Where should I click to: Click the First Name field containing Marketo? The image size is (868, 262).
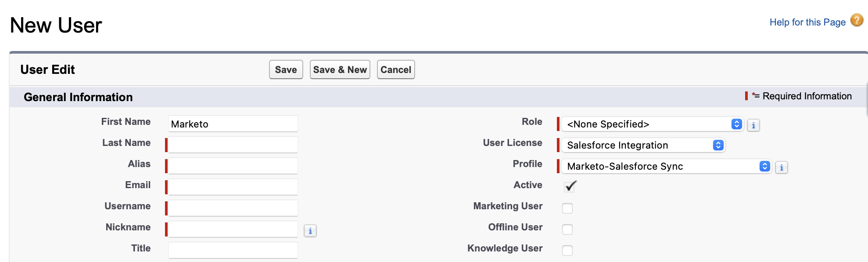(233, 124)
